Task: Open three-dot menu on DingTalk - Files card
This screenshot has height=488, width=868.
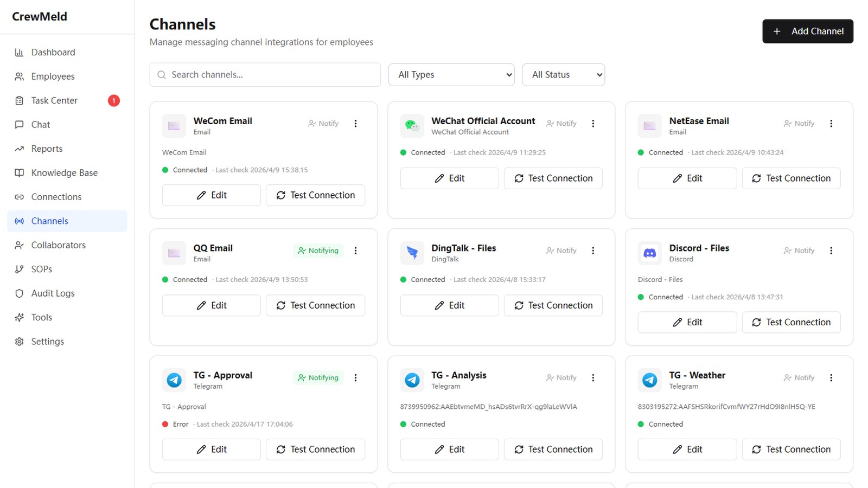Action: pos(593,251)
